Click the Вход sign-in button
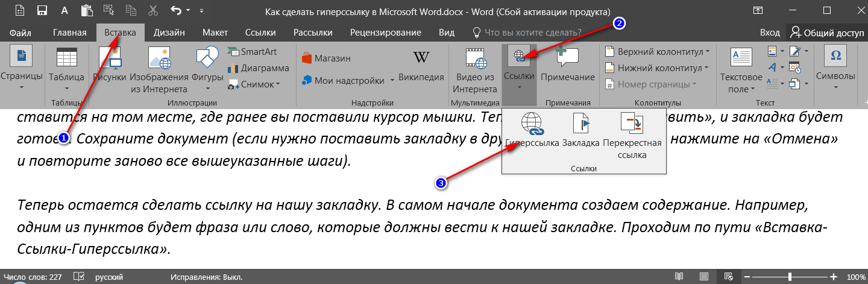The image size is (868, 284). (x=770, y=33)
